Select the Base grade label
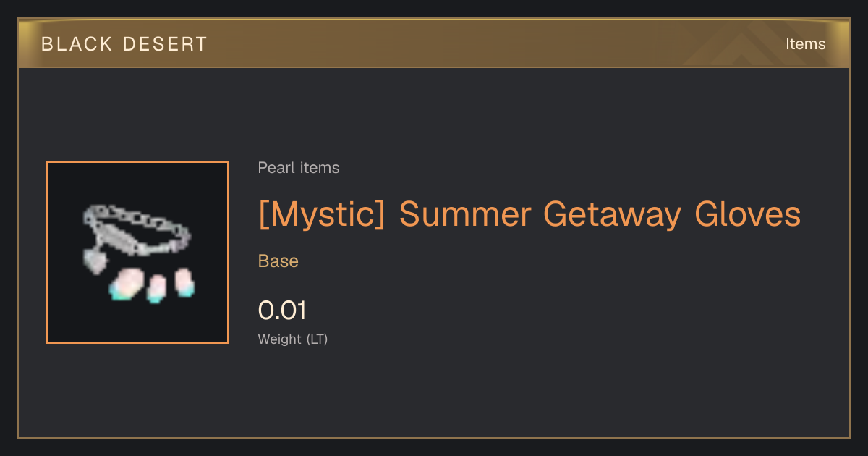This screenshot has width=868, height=456. (278, 261)
